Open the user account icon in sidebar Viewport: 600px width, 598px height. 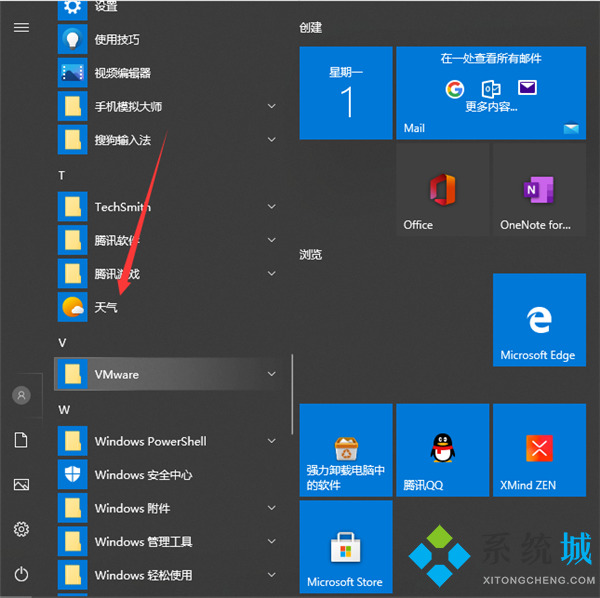coord(21,395)
